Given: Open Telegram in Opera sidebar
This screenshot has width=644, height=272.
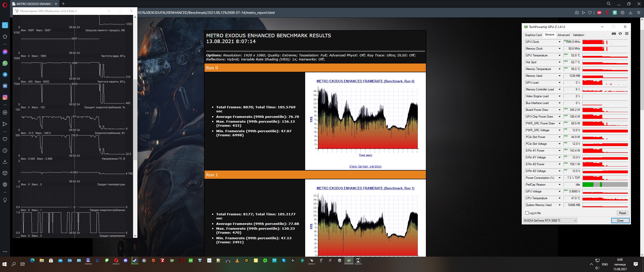Looking at the screenshot, I should tap(5, 75).
